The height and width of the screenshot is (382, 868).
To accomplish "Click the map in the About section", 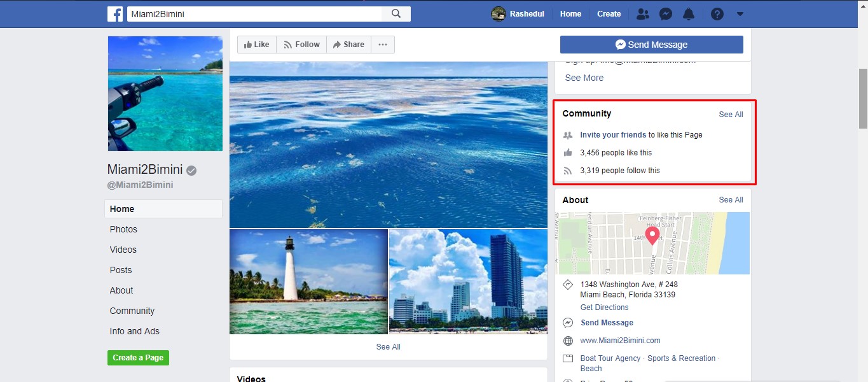I will point(653,243).
